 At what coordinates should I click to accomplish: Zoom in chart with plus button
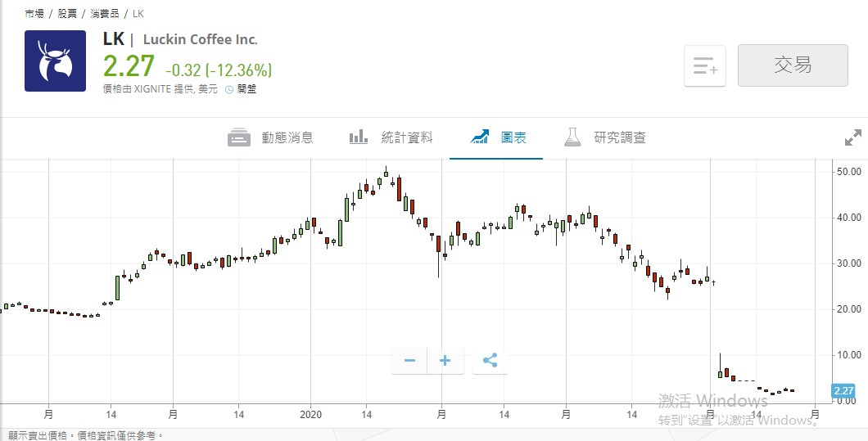[x=445, y=361]
